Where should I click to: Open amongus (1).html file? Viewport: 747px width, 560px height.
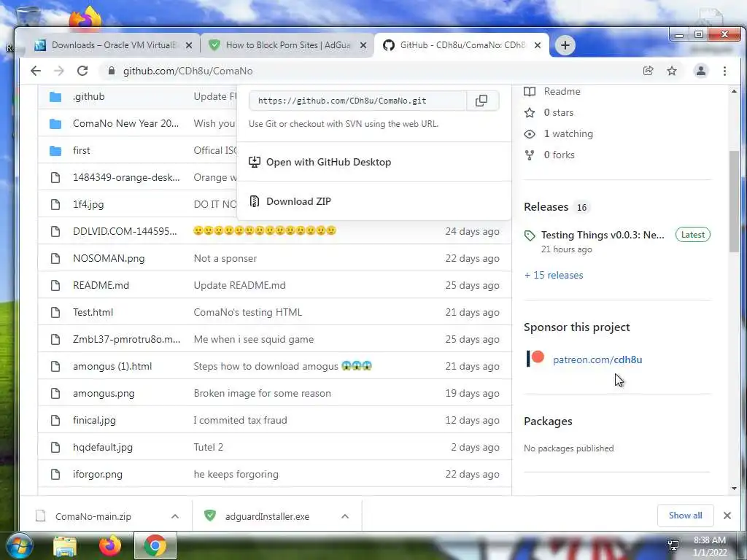click(112, 366)
